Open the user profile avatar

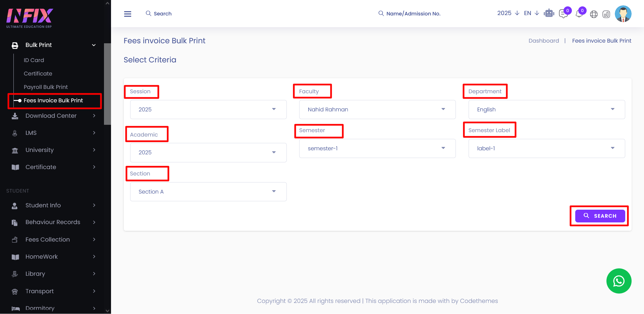pyautogui.click(x=623, y=14)
